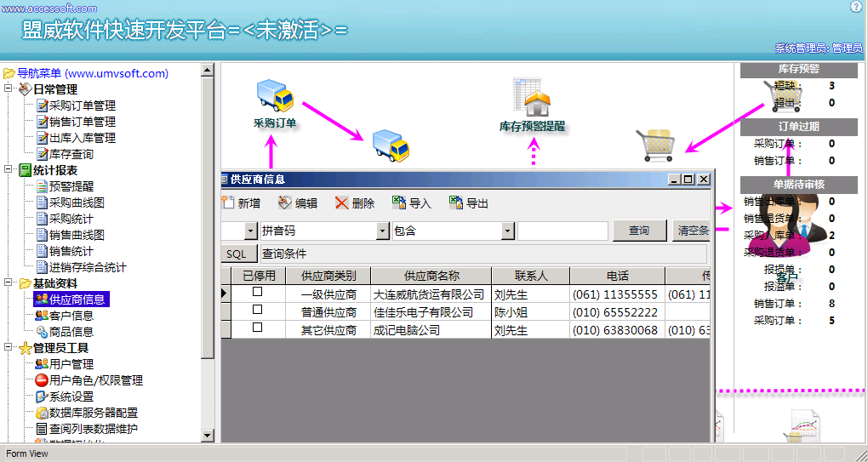Image resolution: width=868 pixels, height=462 pixels.
Task: Click the 清空条件 button
Action: point(691,231)
